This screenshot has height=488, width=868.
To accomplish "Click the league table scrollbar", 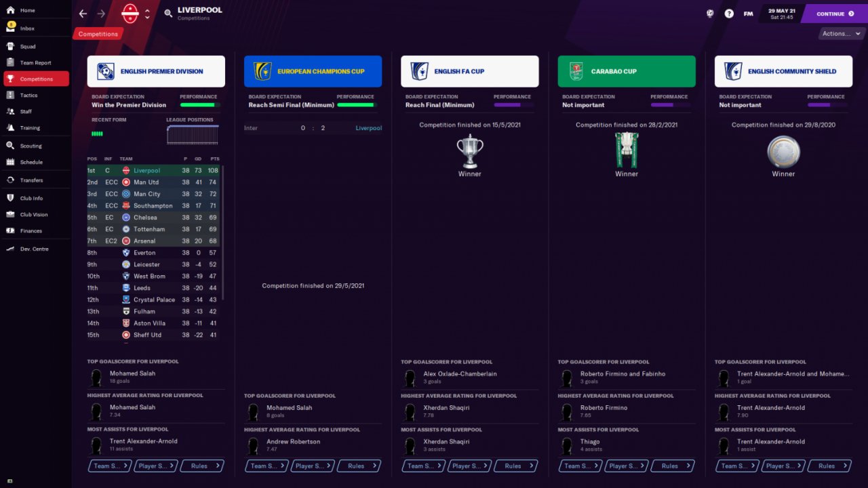I will pos(222,232).
